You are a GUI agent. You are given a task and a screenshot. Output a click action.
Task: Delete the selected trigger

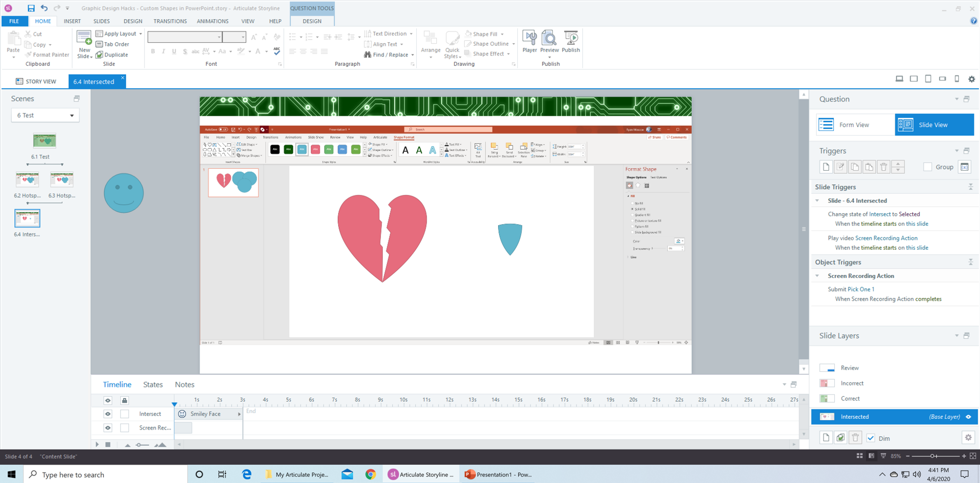[883, 167]
